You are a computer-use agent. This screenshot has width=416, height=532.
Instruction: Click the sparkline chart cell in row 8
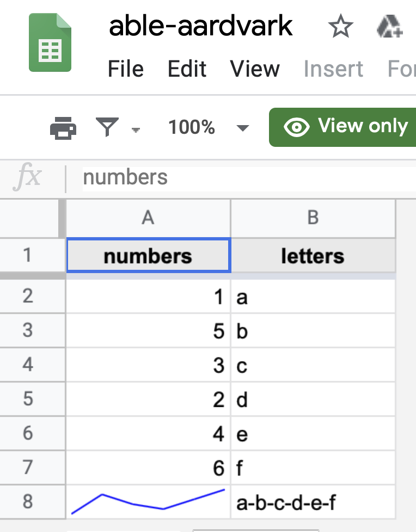pyautogui.click(x=148, y=502)
